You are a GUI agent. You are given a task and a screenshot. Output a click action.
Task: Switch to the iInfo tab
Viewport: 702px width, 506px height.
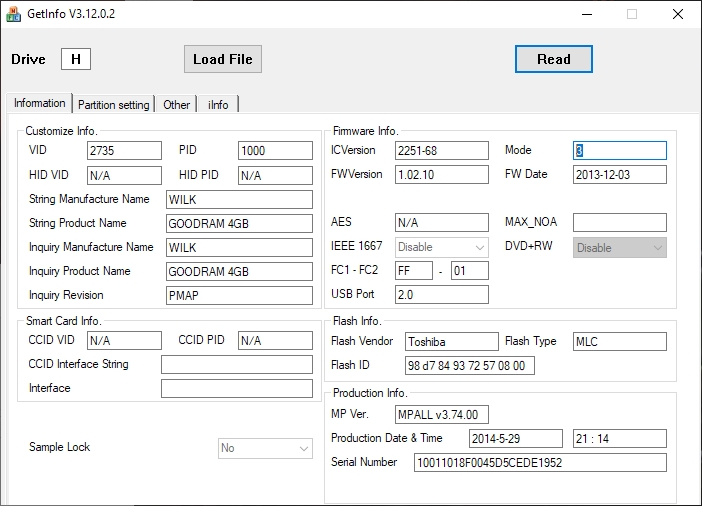(x=218, y=104)
